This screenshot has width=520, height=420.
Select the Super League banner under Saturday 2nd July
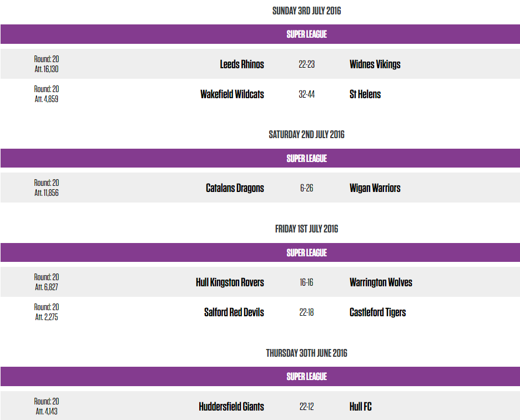[x=306, y=159]
